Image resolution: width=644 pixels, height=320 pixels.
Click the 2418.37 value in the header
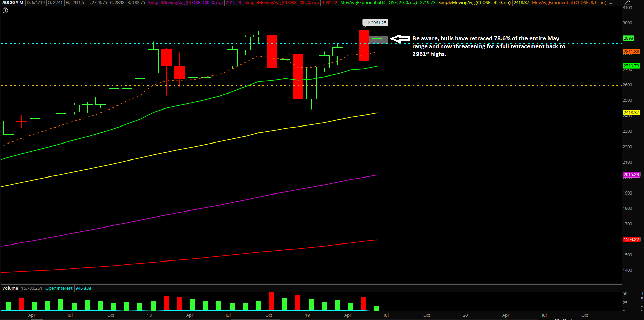pos(521,3)
